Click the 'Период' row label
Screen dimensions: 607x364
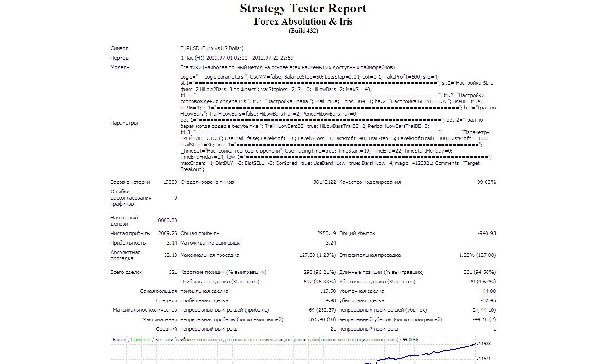coord(120,58)
